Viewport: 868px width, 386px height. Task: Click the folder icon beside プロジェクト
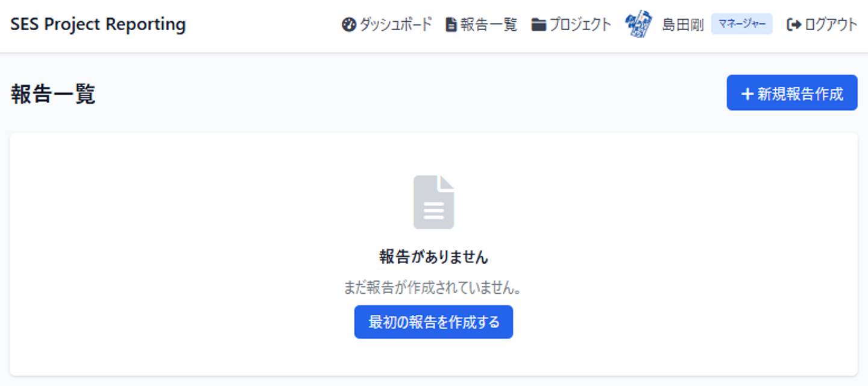[538, 25]
